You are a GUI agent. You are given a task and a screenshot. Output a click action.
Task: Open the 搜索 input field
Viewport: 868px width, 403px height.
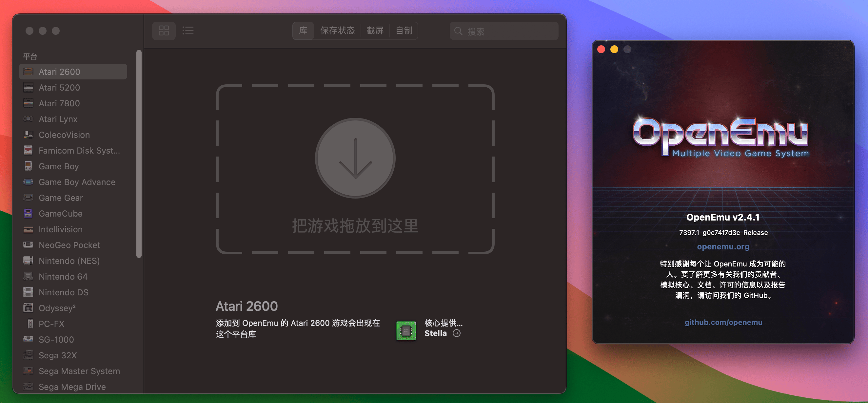pyautogui.click(x=498, y=31)
